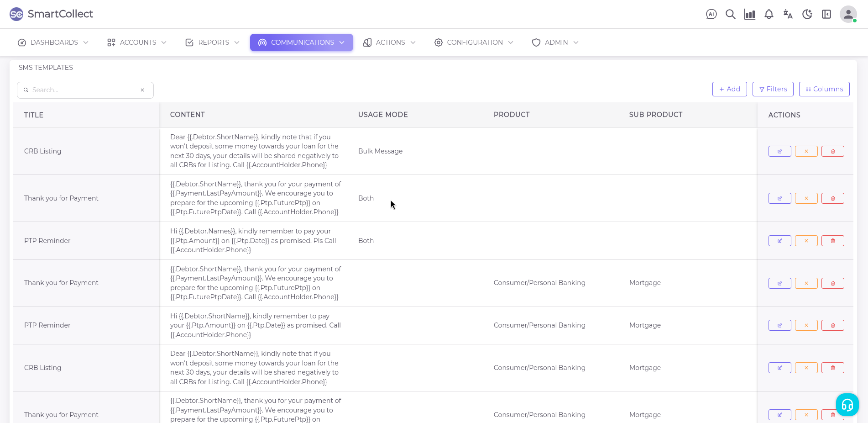Image resolution: width=868 pixels, height=423 pixels.
Task: Click the orange X for Mortgage PTP Reminder
Action: [x=806, y=325]
